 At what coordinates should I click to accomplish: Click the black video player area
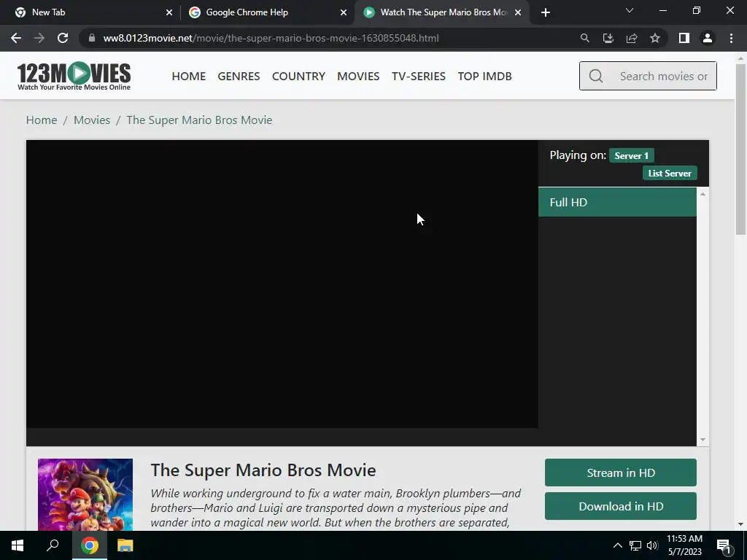[282, 284]
